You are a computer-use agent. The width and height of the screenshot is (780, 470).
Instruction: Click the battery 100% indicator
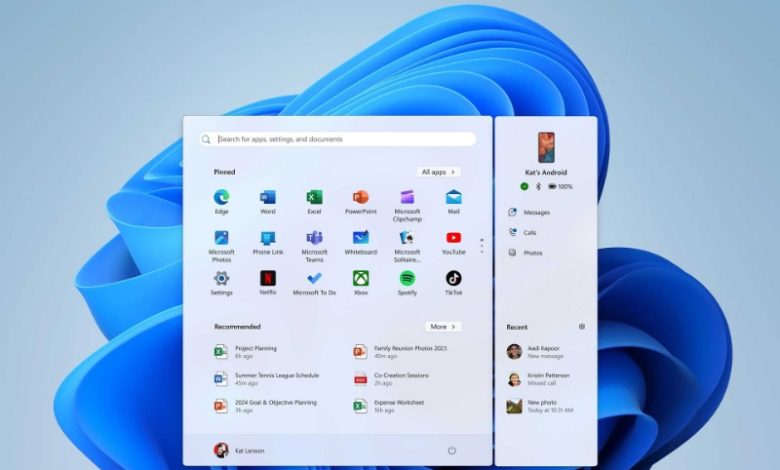point(560,187)
